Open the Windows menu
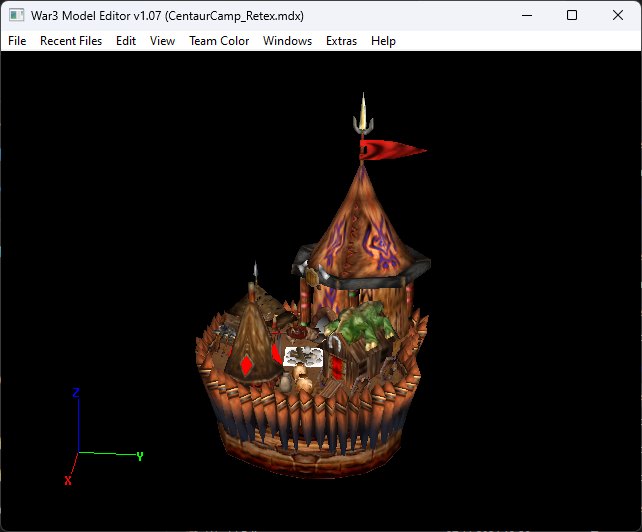Screen dimensions: 642x532 [287, 41]
